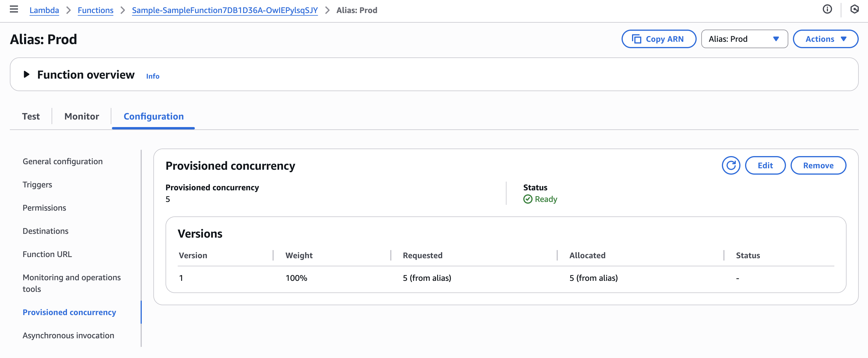Select General configuration in side menu
Screen dimensions: 868x358
pos(62,162)
